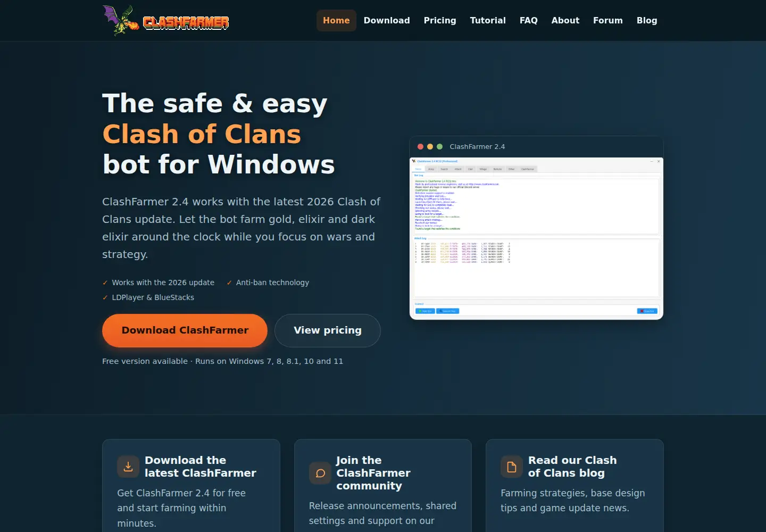Click the "ClashFarmer 2.4" window title text
Screen dimensions: 766x532
coord(477,147)
